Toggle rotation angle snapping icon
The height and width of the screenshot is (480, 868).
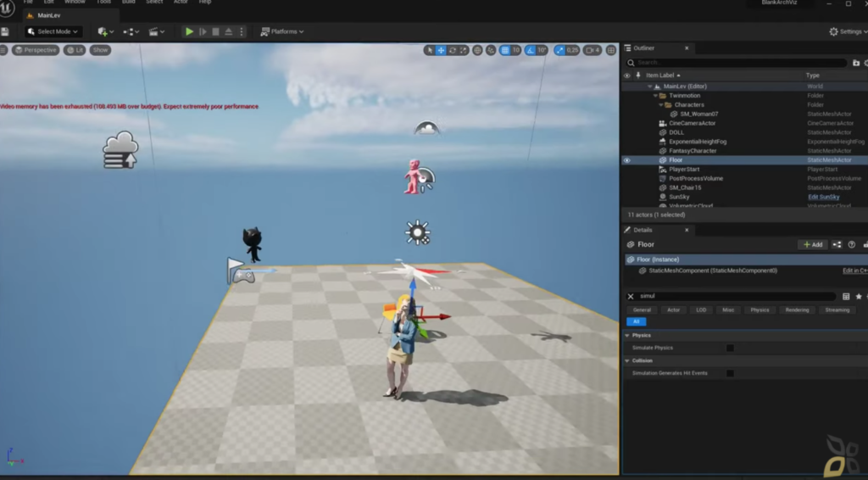tap(531, 50)
